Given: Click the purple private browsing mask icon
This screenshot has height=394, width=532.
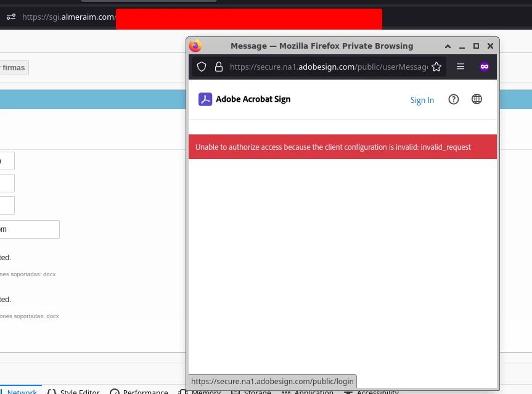Looking at the screenshot, I should click(x=485, y=67).
